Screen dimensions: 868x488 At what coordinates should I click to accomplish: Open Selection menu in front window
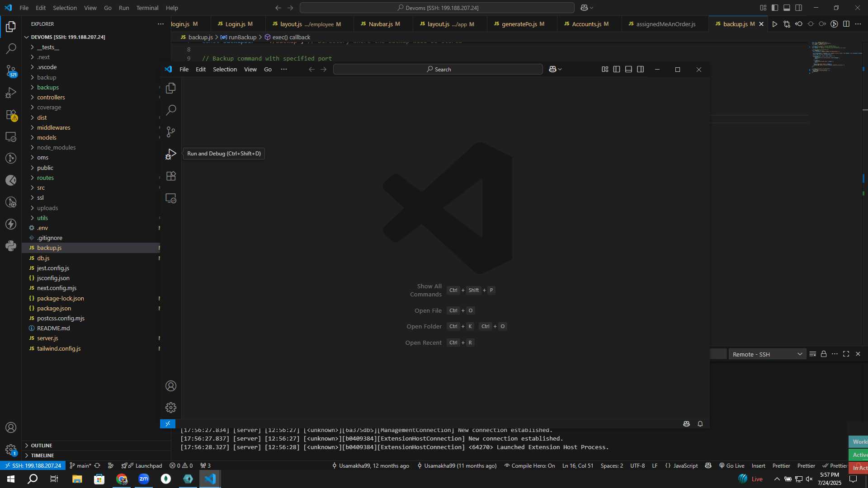tap(225, 69)
